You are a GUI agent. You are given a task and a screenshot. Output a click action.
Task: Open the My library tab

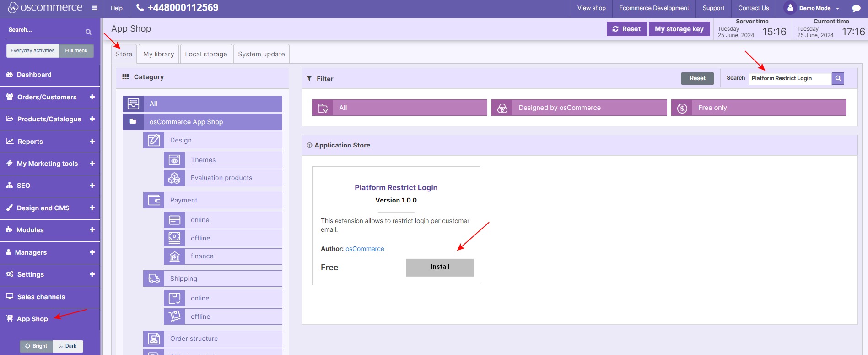point(158,54)
